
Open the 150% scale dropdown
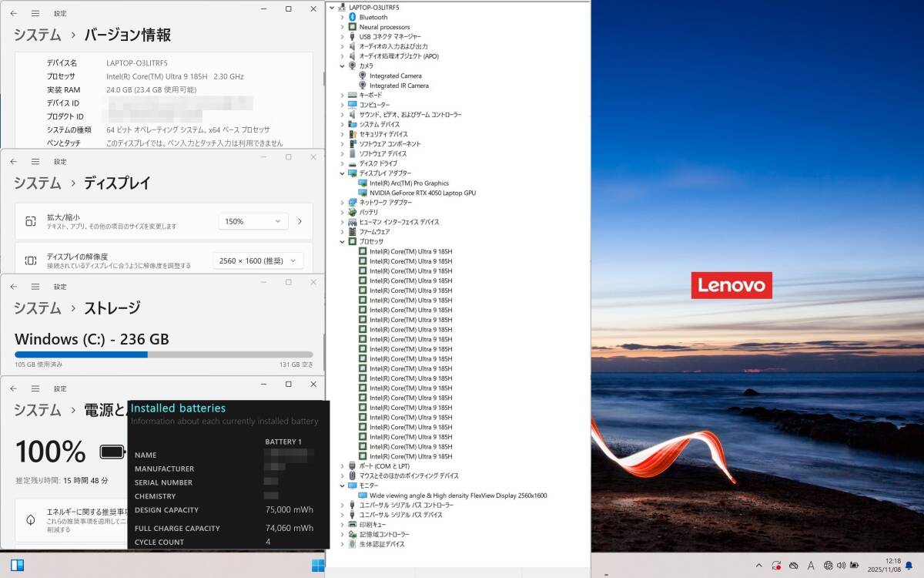pyautogui.click(x=253, y=221)
